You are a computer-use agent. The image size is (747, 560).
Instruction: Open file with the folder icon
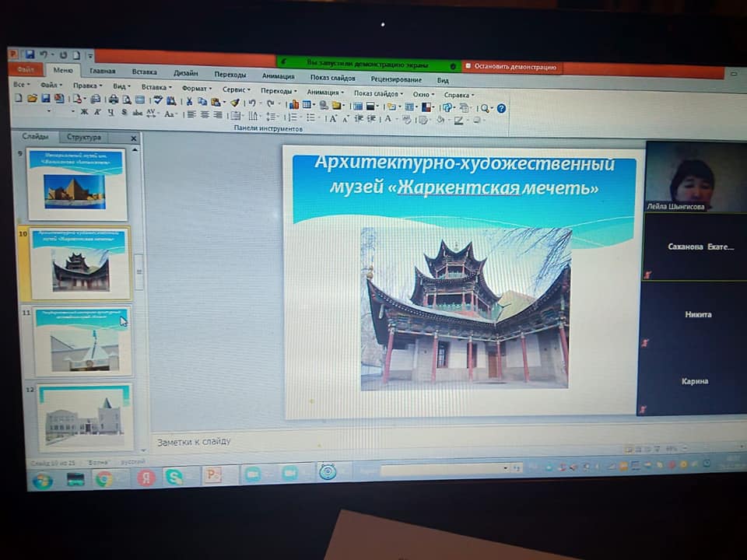32,99
